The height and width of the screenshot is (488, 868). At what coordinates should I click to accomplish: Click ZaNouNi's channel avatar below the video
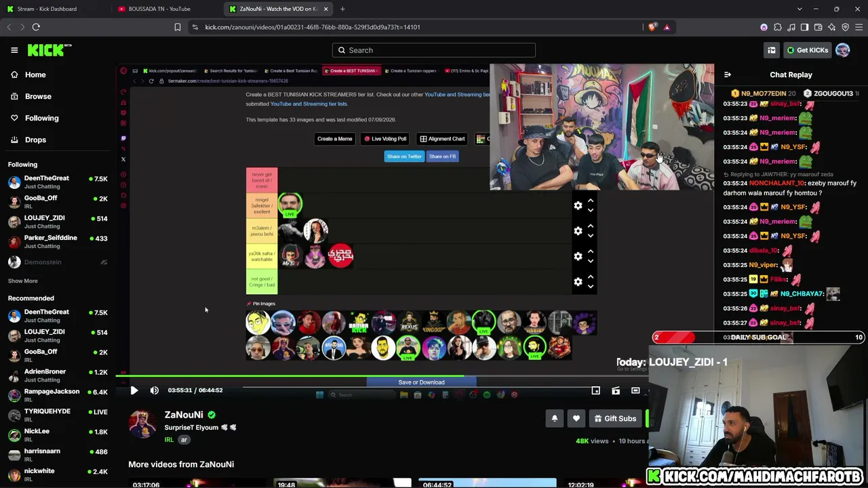point(142,424)
